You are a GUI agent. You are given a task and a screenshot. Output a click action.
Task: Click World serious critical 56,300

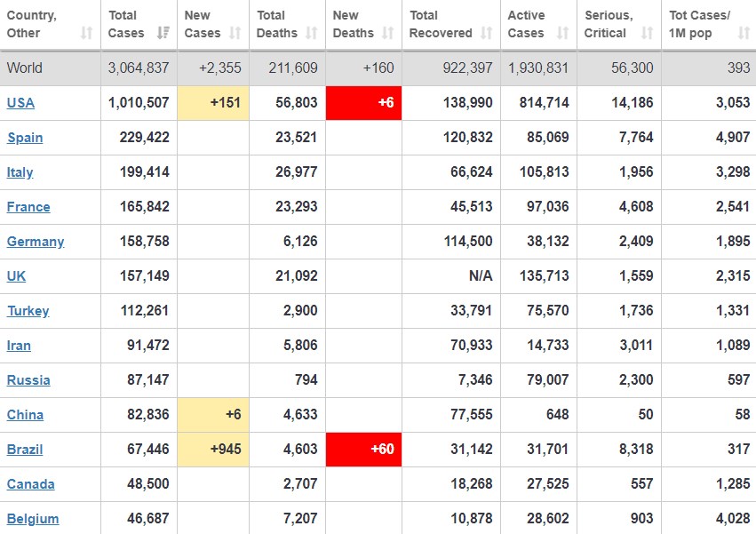click(x=633, y=68)
